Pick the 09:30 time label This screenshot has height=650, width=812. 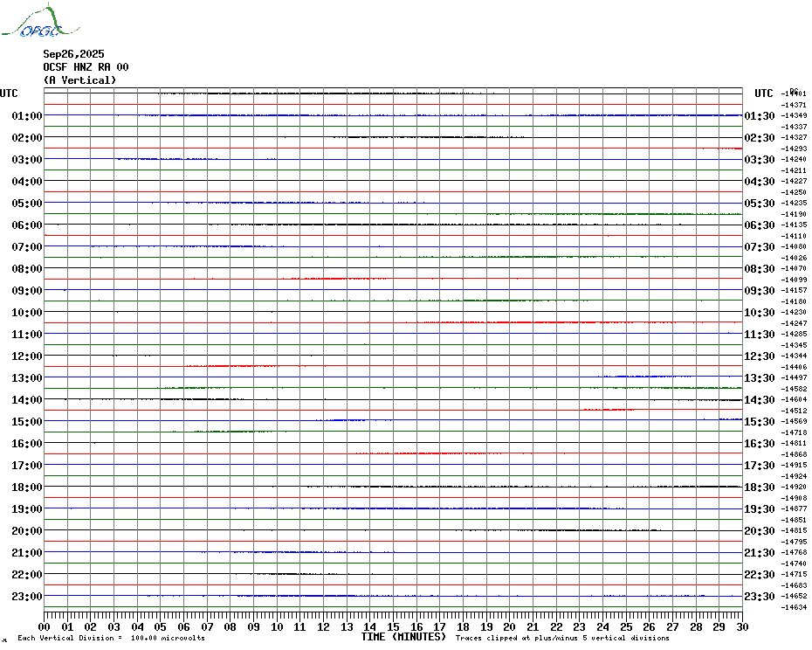pos(760,290)
